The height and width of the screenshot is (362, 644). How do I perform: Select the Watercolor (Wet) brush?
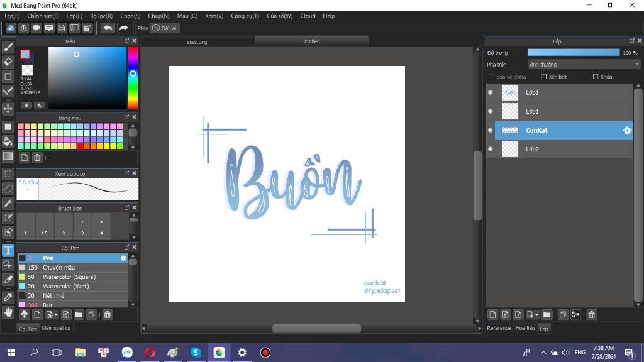(65, 286)
